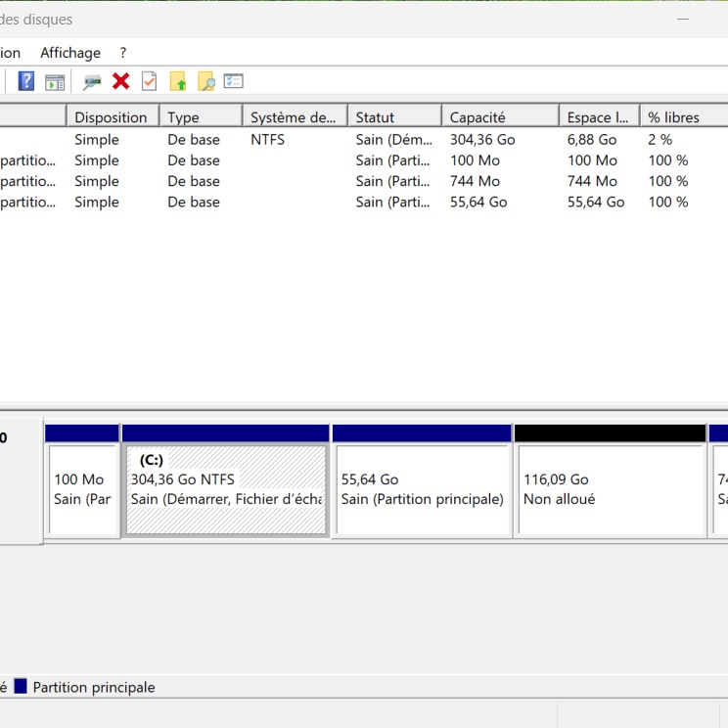Click the disk connect toolbar icon

(92, 81)
